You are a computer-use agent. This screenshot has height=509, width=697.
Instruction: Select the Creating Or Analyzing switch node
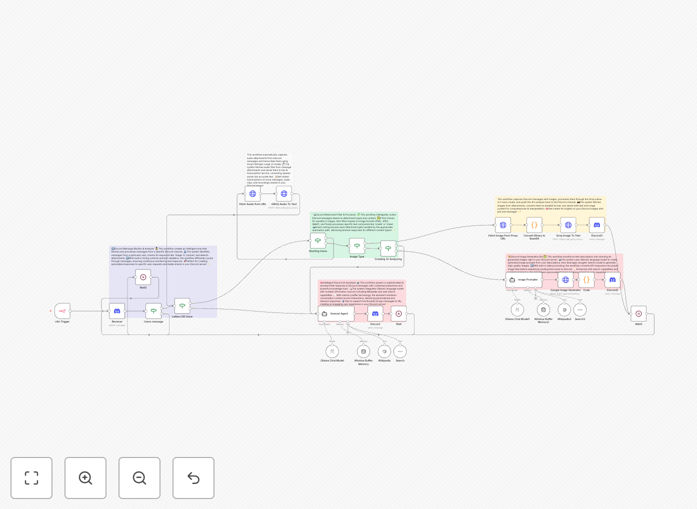[x=388, y=248]
